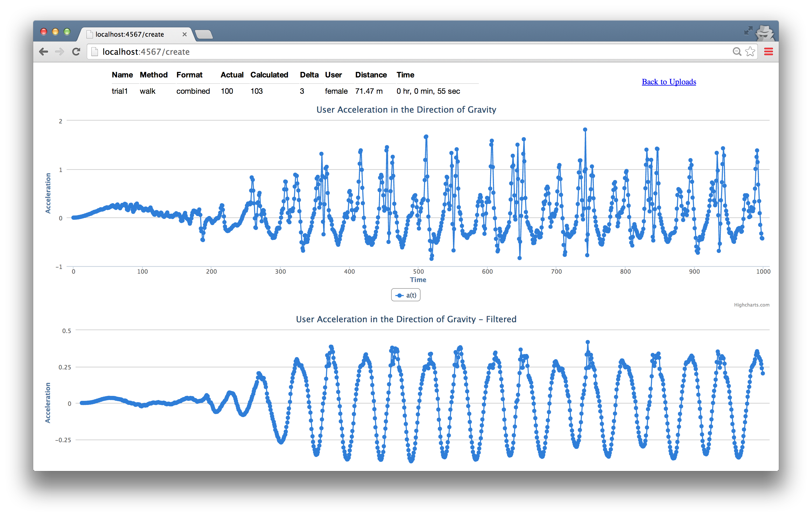Enter fullscreen with the expand arrows icon
Viewport: 812px width, 517px height.
pos(748,31)
